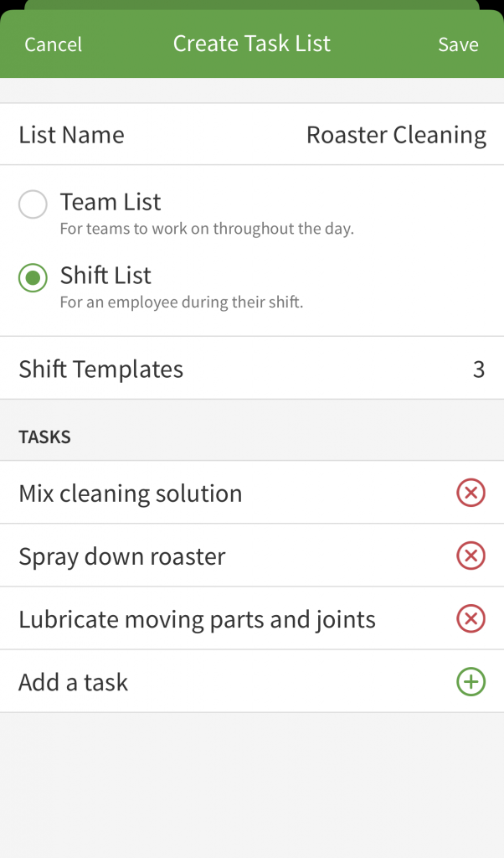Tap the Add a task text row
This screenshot has width=504, height=858.
pos(73,681)
